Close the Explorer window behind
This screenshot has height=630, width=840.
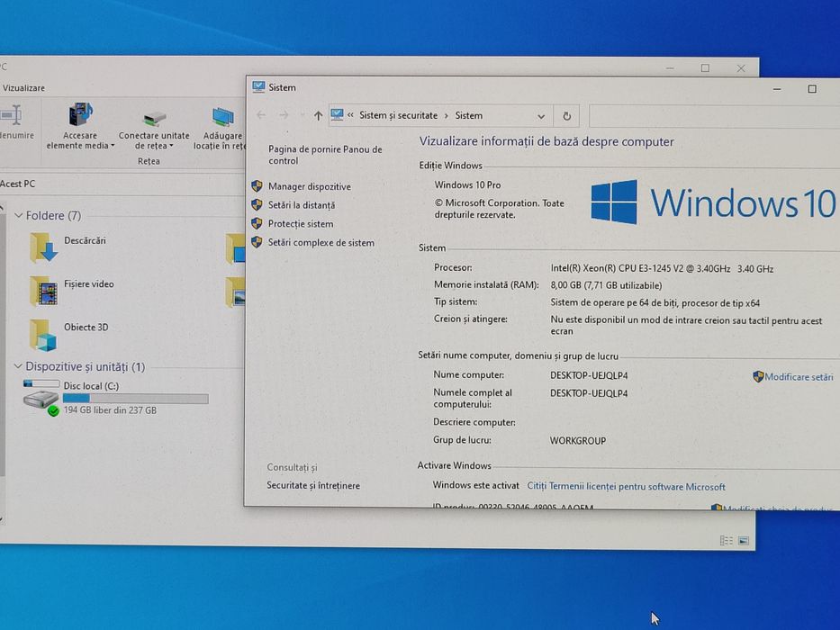coord(741,68)
